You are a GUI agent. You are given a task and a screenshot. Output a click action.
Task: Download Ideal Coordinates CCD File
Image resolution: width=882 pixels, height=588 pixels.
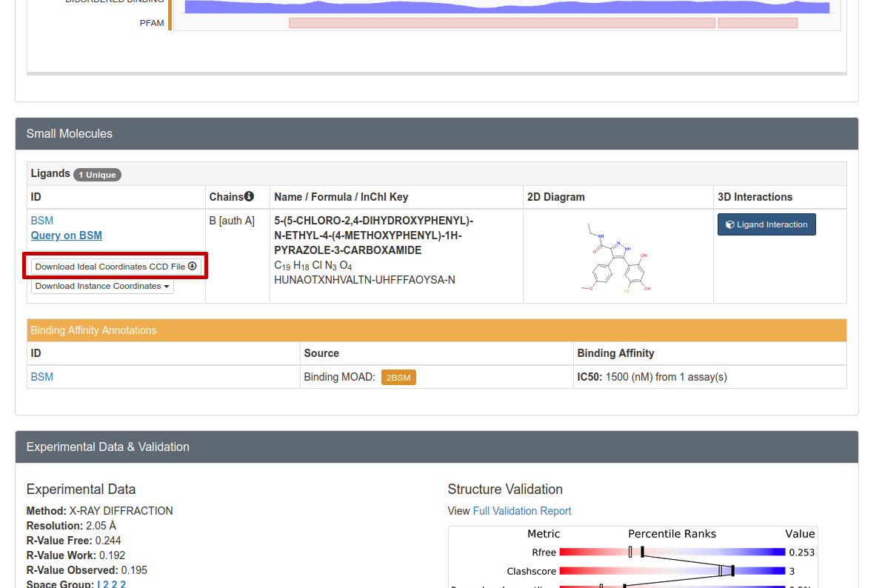tap(116, 266)
